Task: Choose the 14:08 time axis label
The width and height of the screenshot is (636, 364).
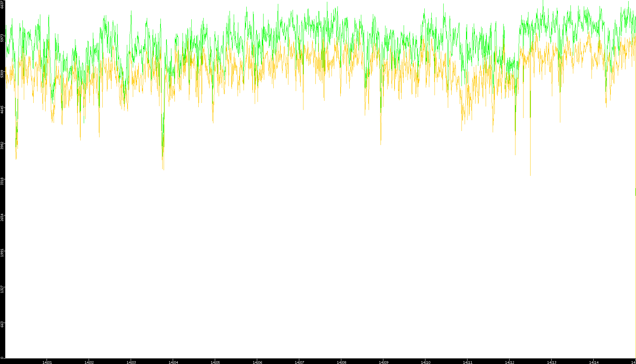Action: coord(341,362)
